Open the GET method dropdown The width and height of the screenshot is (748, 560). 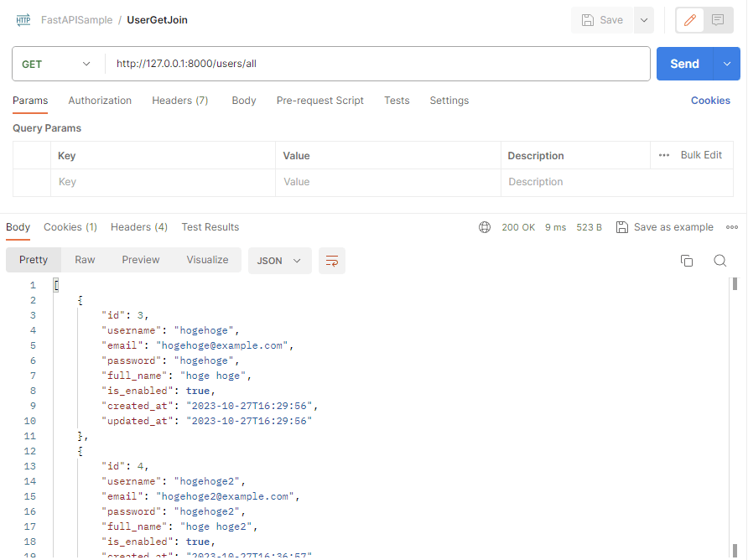pyautogui.click(x=57, y=63)
